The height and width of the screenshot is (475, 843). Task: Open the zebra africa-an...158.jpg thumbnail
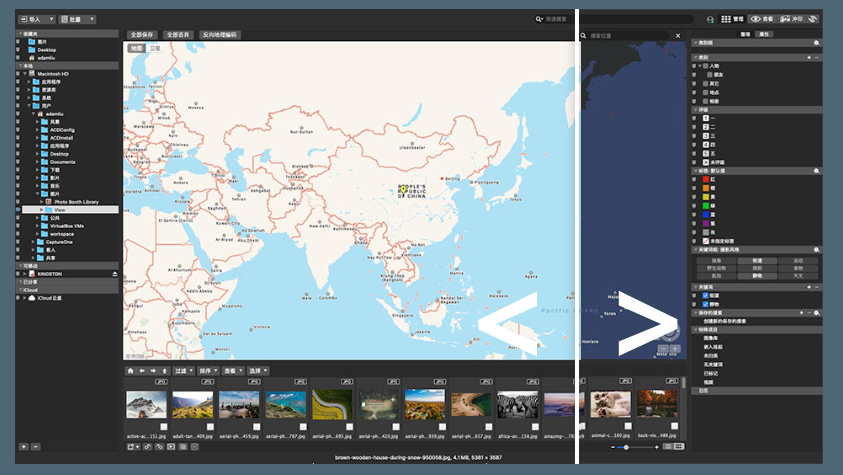[x=517, y=405]
